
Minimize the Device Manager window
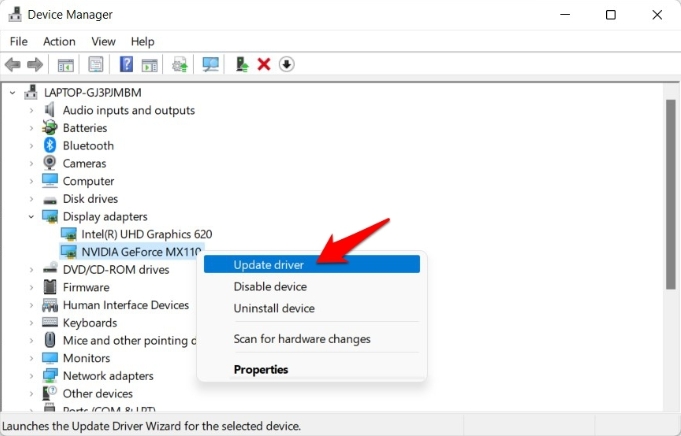565,15
